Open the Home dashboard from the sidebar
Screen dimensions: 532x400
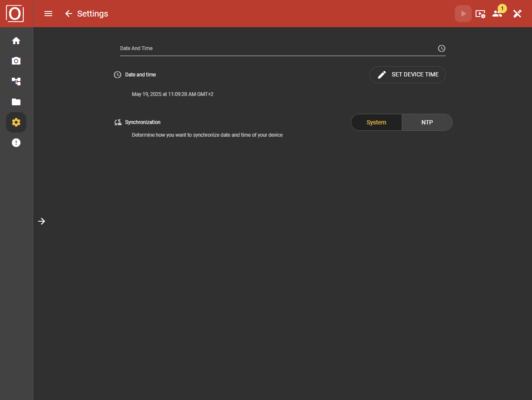[16, 40]
